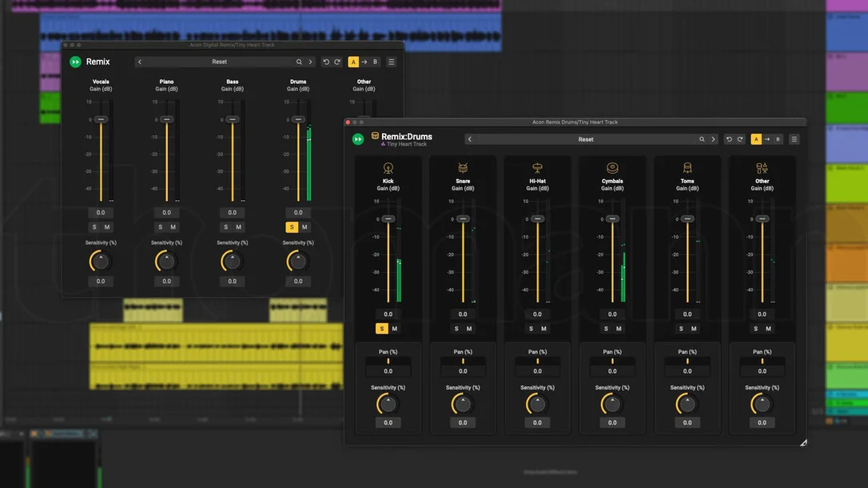Click Piano gain value field in Remix
The width and height of the screenshot is (868, 488).
[166, 212]
